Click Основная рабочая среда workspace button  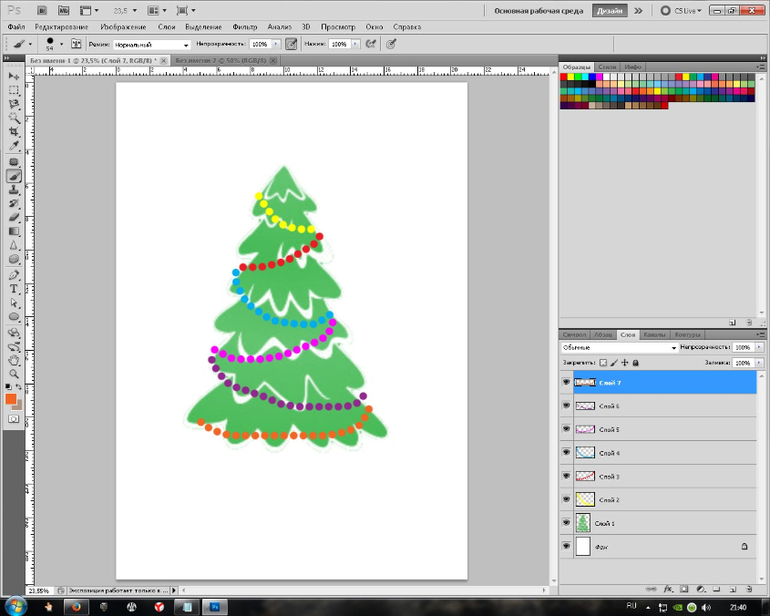[x=540, y=10]
